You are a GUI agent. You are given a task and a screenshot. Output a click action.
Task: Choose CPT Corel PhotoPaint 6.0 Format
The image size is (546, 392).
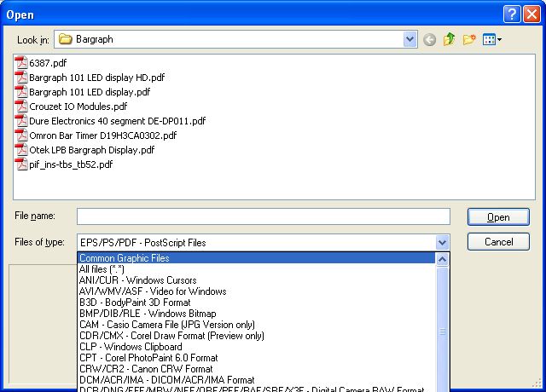click(257, 358)
